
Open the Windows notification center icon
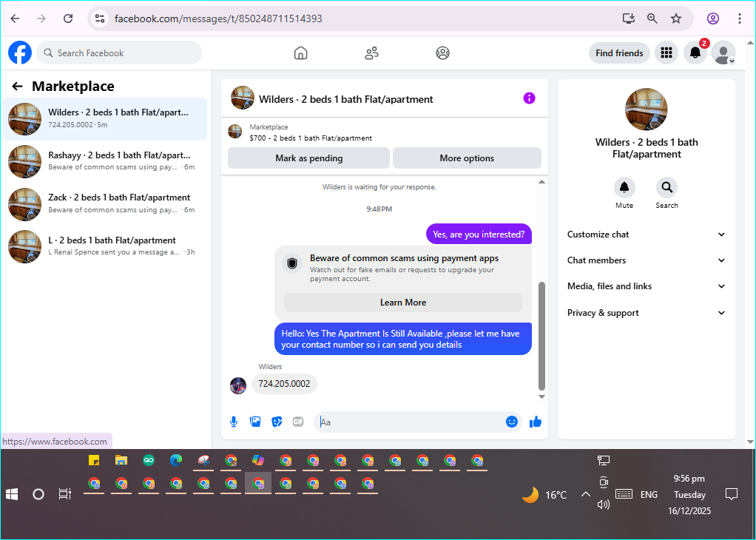[732, 494]
